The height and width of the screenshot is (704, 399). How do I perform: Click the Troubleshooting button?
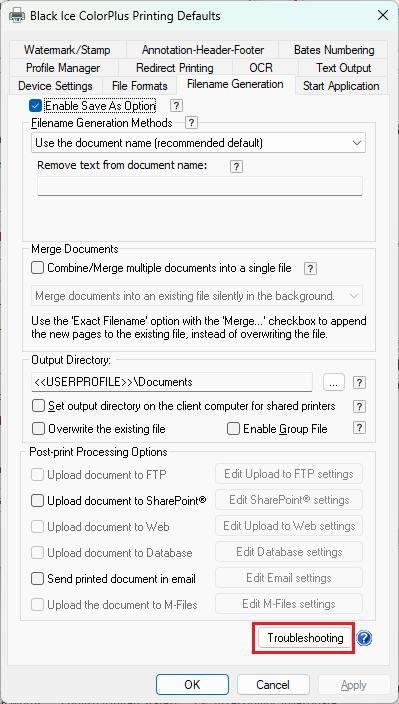[305, 638]
